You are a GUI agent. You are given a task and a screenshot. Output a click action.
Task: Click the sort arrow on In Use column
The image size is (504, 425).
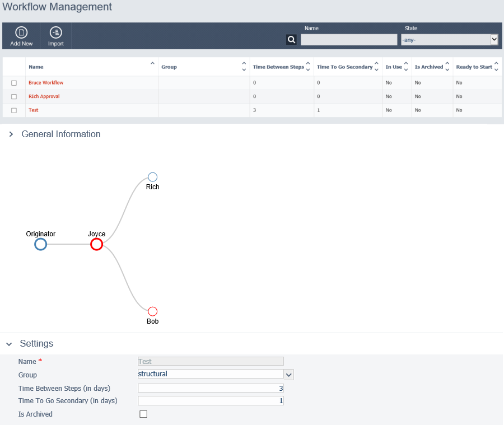coord(405,67)
